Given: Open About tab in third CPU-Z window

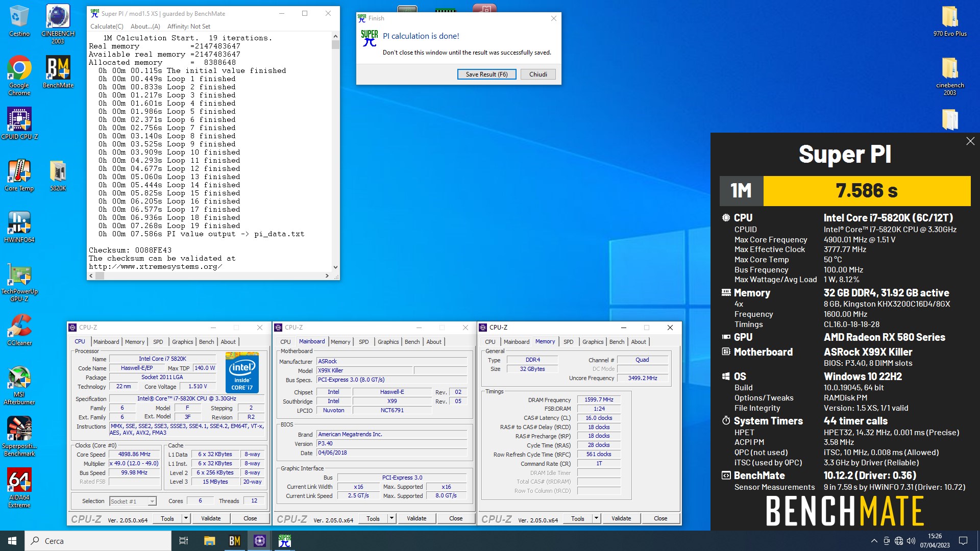Looking at the screenshot, I should (638, 342).
